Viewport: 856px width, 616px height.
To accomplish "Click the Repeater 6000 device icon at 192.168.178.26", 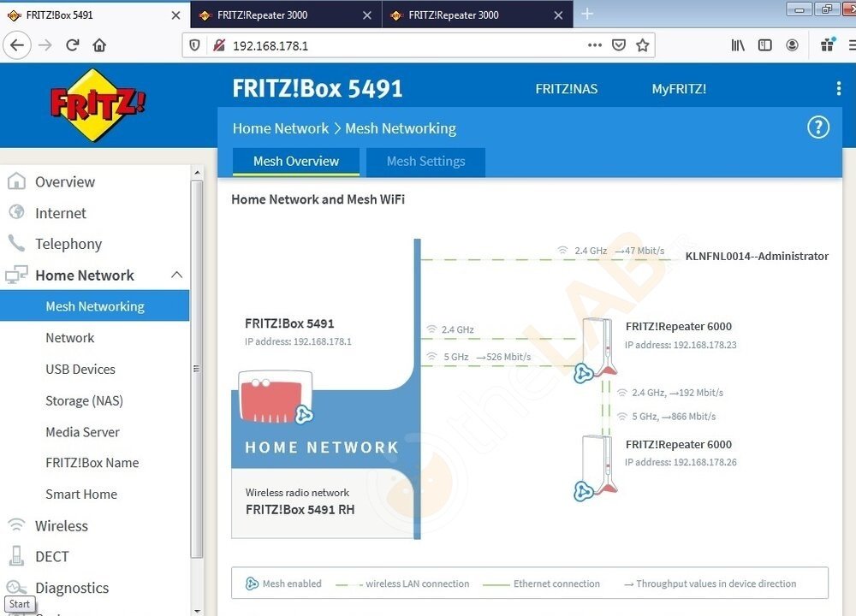I will coord(596,468).
